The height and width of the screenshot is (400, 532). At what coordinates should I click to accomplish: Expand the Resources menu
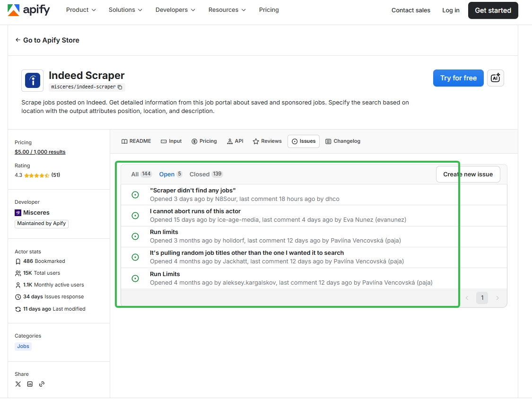[x=227, y=9]
